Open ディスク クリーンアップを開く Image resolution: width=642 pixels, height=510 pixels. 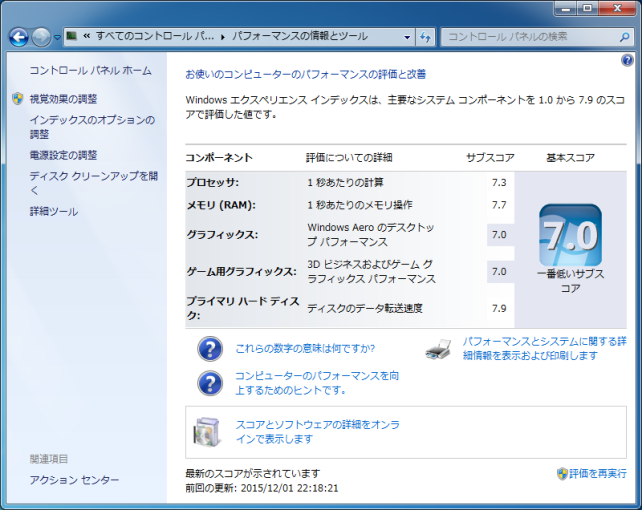click(x=94, y=183)
